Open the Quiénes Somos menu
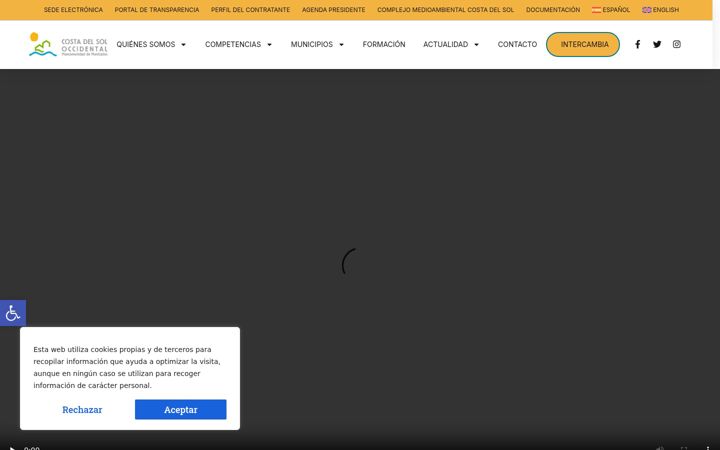This screenshot has height=450, width=720. [146, 44]
